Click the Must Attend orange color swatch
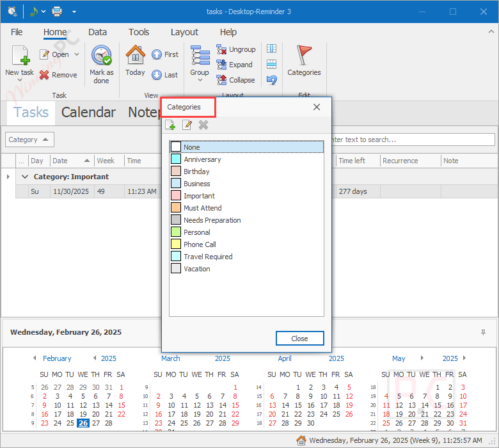 tap(176, 207)
